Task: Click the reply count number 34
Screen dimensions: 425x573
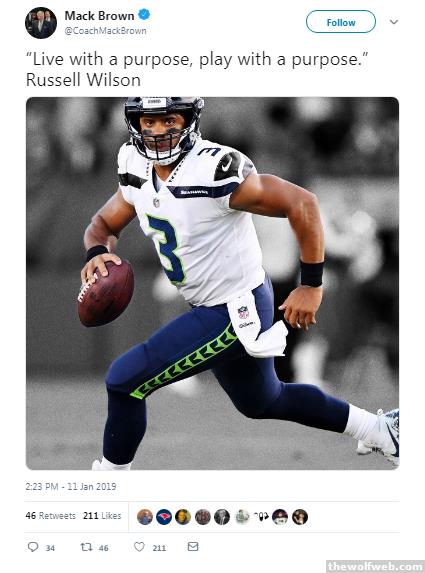Action: (50, 548)
